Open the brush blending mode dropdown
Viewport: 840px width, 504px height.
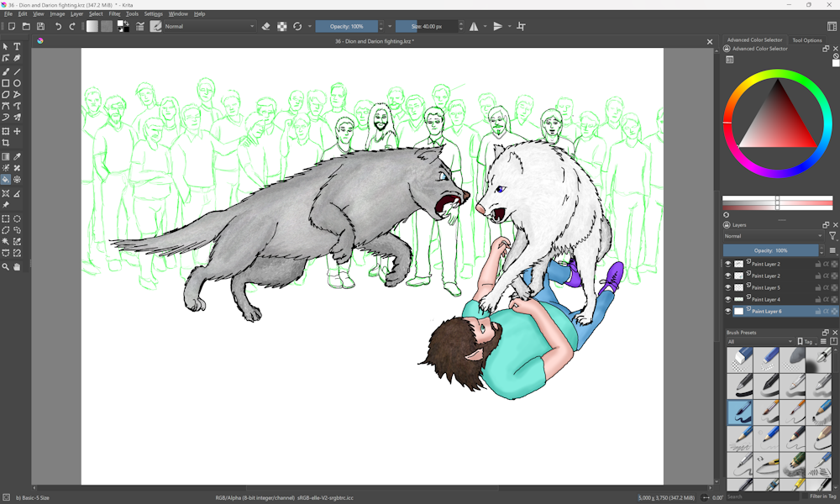tap(210, 27)
